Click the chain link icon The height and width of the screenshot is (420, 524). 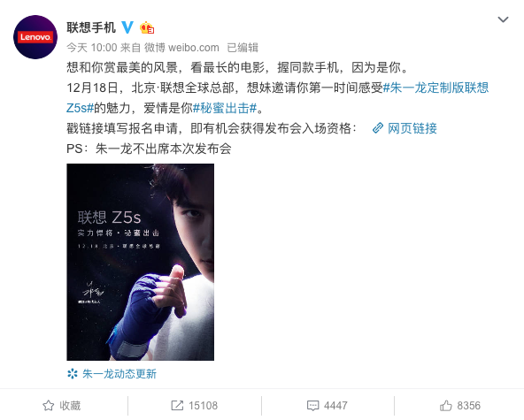378,128
